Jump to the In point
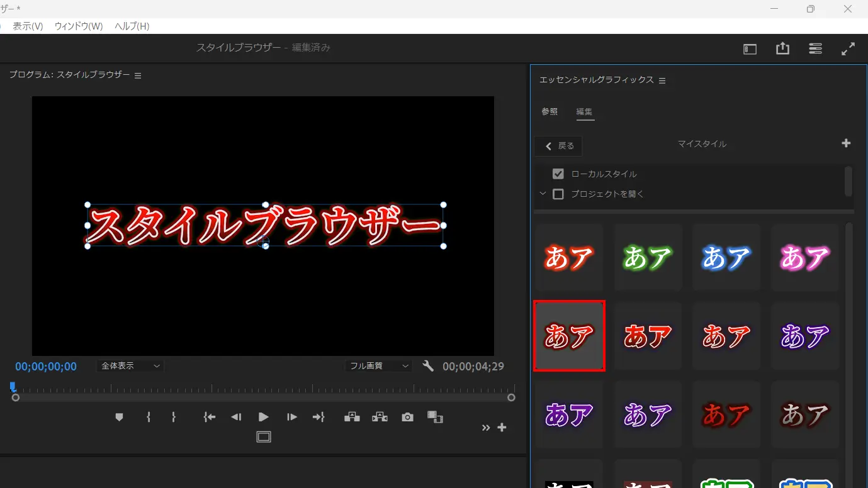This screenshot has width=868, height=488. coord(210,417)
